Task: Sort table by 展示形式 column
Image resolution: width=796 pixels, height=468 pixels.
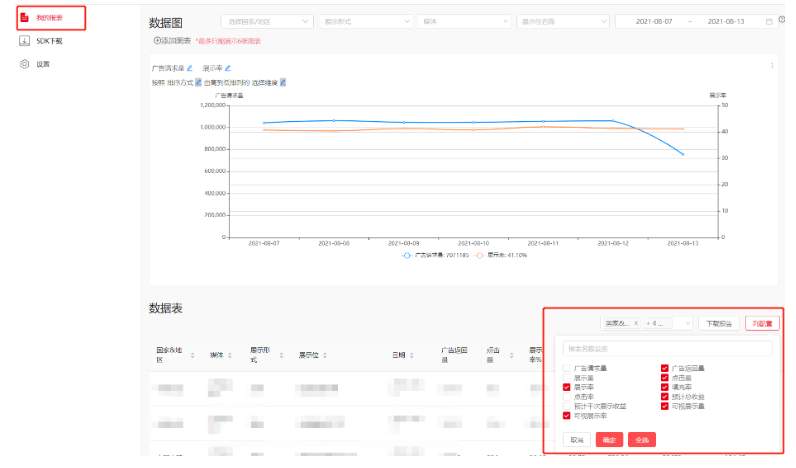Action: click(x=281, y=355)
